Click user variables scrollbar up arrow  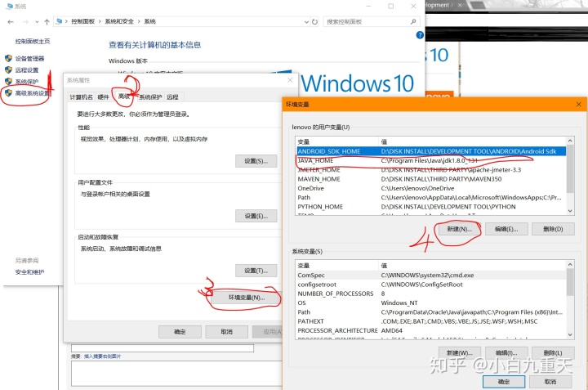[x=570, y=141]
